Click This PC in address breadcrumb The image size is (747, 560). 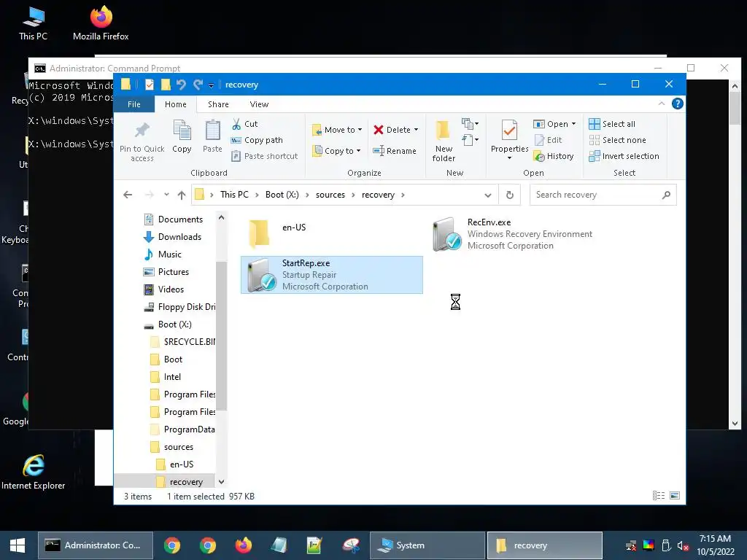(234, 195)
